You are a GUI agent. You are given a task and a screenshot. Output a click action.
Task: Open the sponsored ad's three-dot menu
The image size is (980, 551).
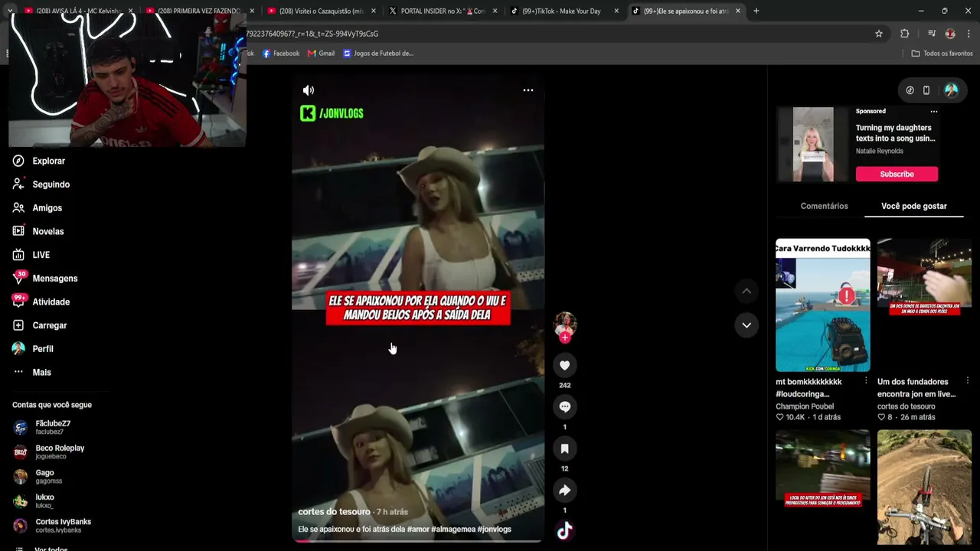(x=933, y=112)
